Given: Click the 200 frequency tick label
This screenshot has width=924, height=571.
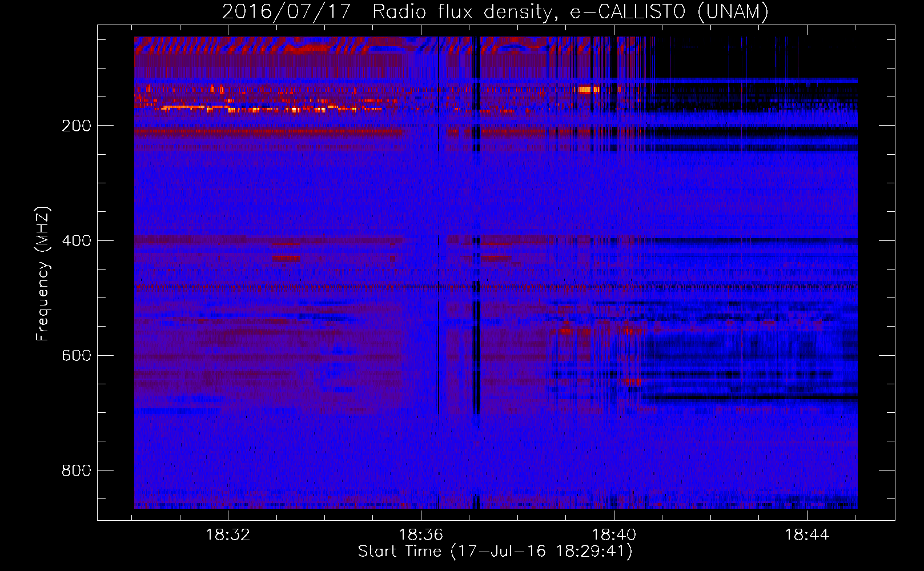Looking at the screenshot, I should (x=77, y=126).
